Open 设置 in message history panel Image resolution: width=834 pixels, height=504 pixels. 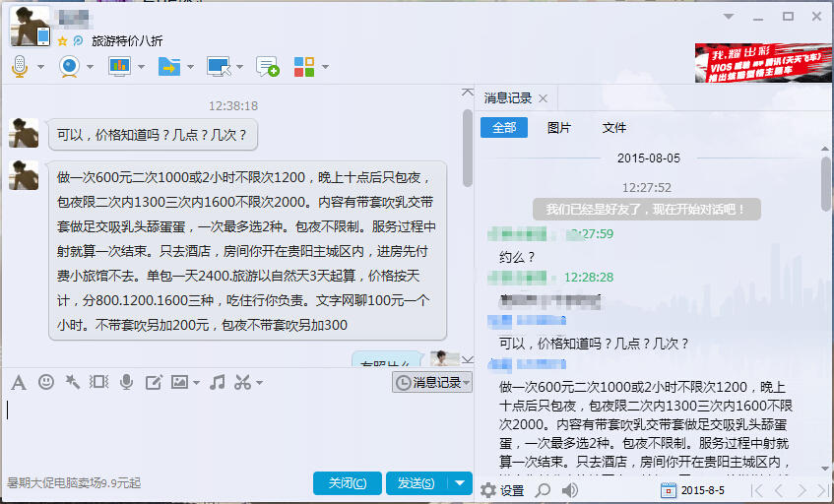point(503,490)
